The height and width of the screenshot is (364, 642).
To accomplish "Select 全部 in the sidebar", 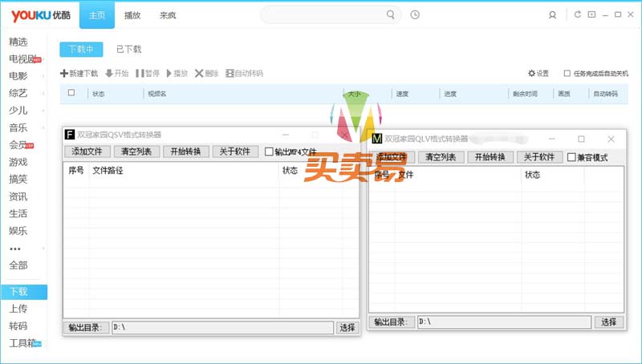I will click(x=18, y=265).
